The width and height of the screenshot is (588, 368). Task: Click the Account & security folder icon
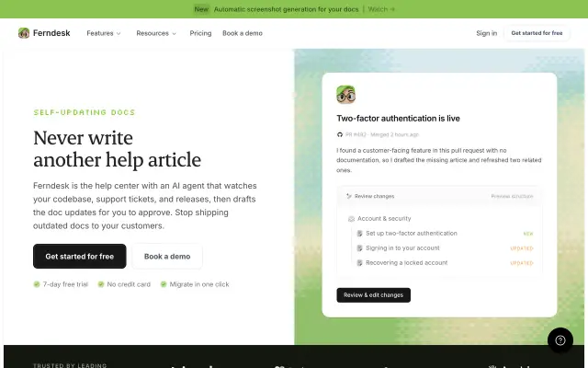point(351,219)
